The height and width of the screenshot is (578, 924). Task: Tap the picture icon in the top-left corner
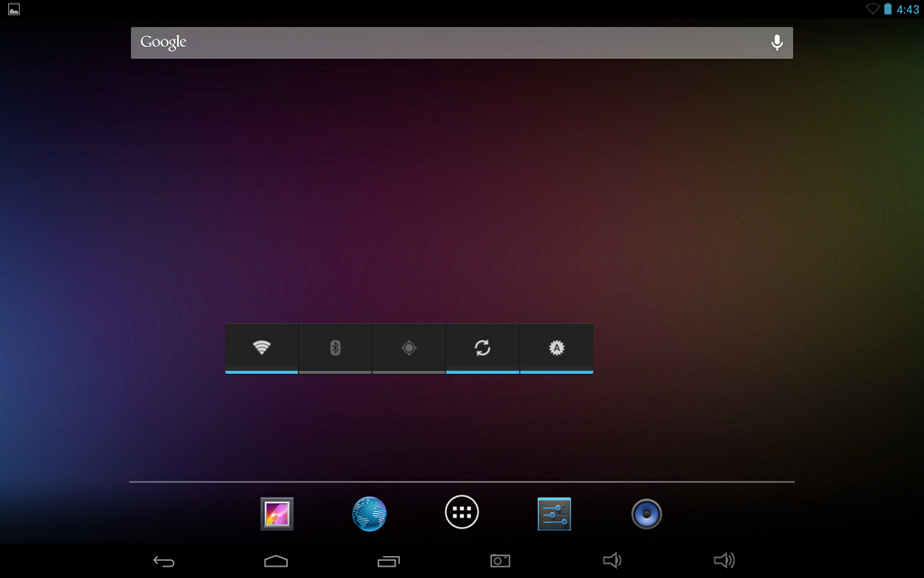(x=12, y=9)
